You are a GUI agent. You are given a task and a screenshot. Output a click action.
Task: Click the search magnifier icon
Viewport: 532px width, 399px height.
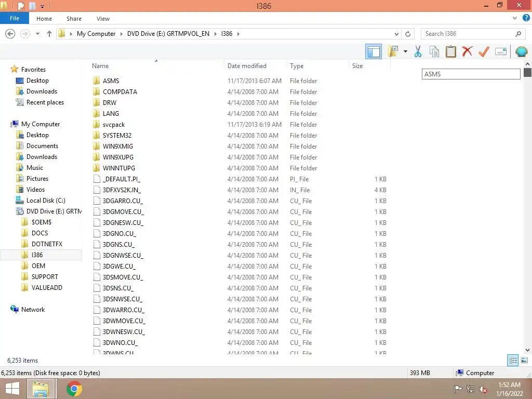point(518,34)
